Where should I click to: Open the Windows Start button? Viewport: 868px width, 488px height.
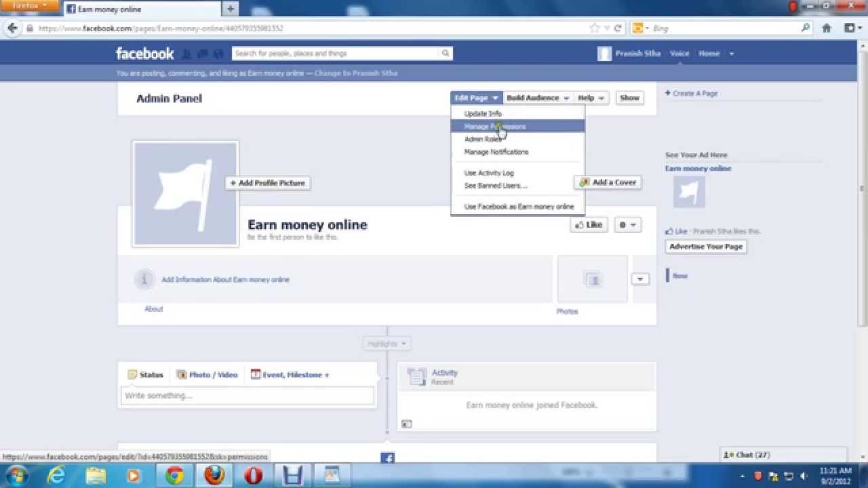click(x=16, y=476)
